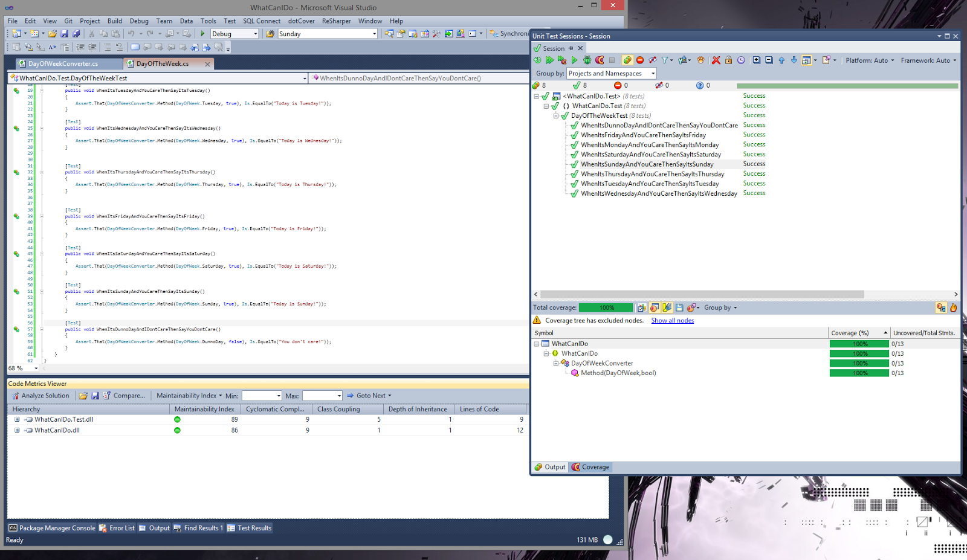Viewport: 967px width, 560px height.
Task: Toggle the all tests status filter button
Action: (627, 60)
